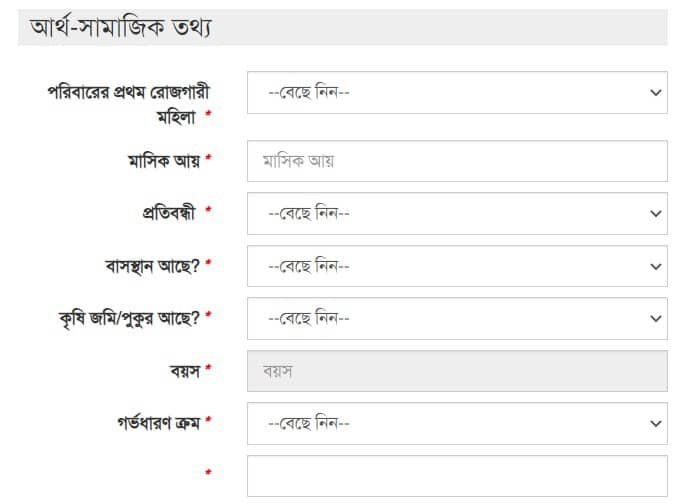Click the প্রতিবন্ধী dropdown chevron arrow

pyautogui.click(x=656, y=214)
